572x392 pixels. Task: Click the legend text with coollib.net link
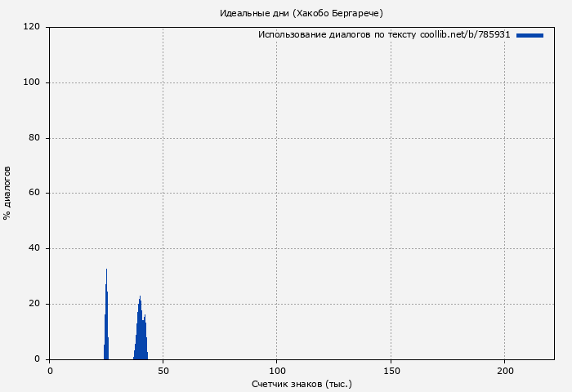click(384, 35)
